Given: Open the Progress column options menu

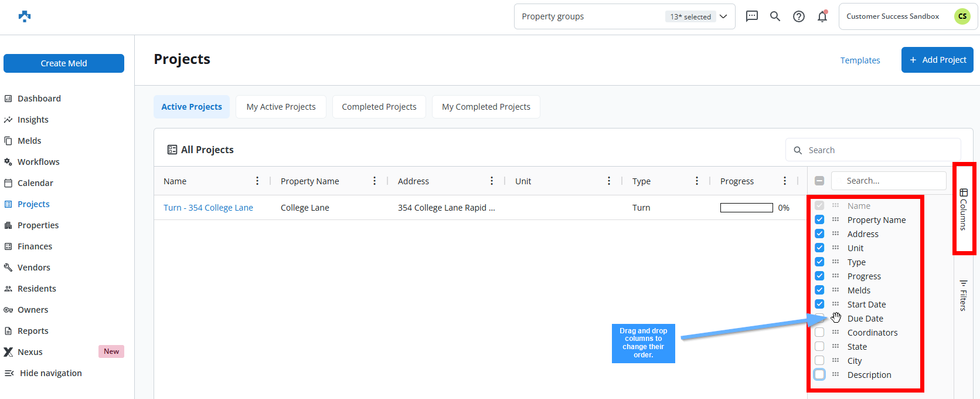Looking at the screenshot, I should (x=785, y=181).
